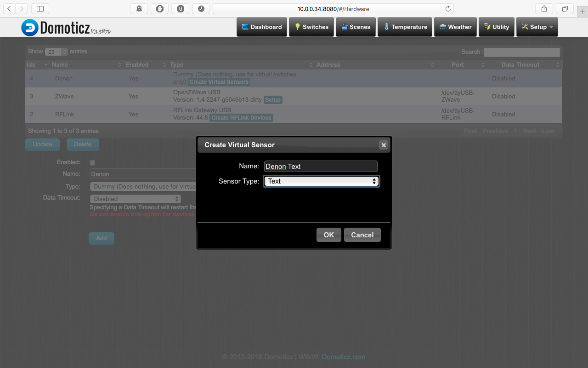The image size is (588, 368).
Task: Sort table by Type column header
Action: click(241, 65)
